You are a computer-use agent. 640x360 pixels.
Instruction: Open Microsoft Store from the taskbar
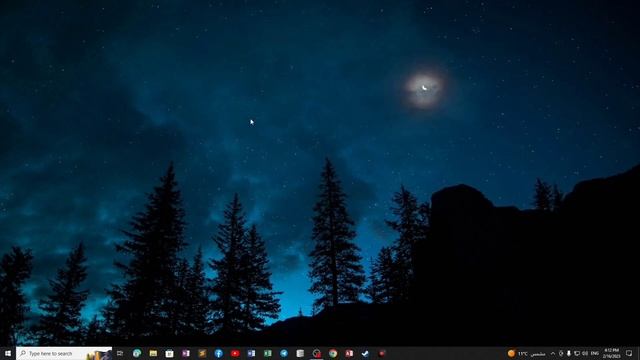click(x=169, y=353)
